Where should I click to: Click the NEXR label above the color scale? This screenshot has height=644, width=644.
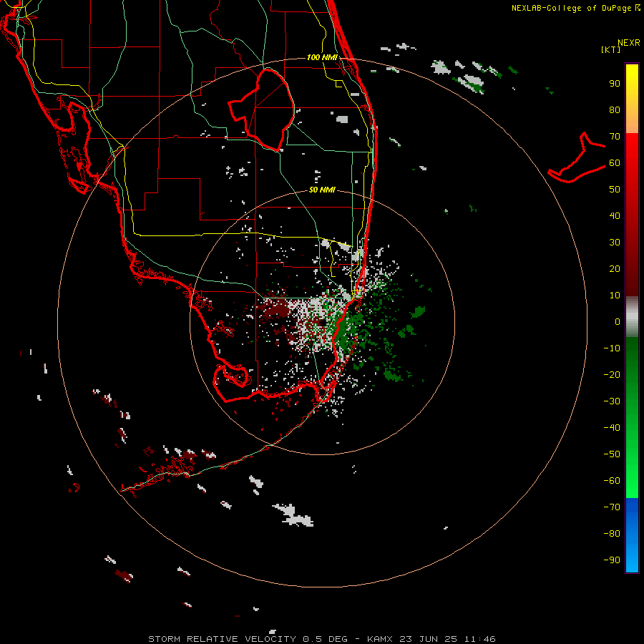(629, 43)
